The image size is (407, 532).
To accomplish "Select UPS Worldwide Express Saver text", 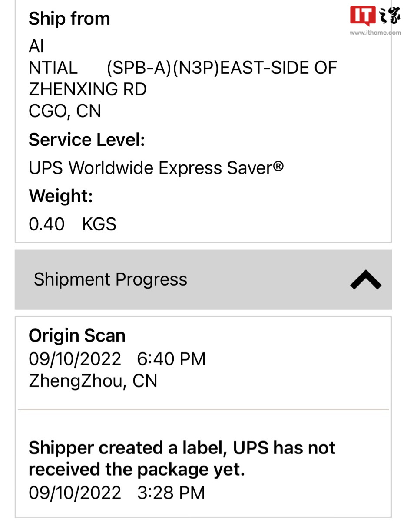I will tap(156, 168).
